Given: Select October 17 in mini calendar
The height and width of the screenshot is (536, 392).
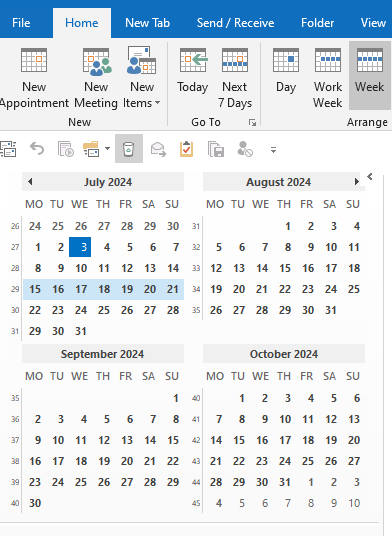Looking at the screenshot, I should (285, 440).
